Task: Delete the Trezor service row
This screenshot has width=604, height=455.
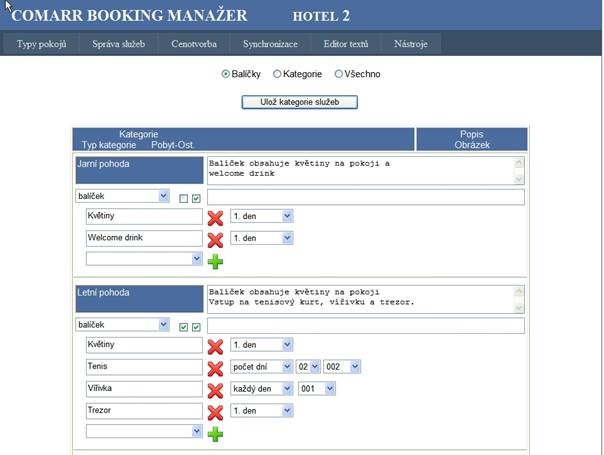Action: tap(215, 413)
